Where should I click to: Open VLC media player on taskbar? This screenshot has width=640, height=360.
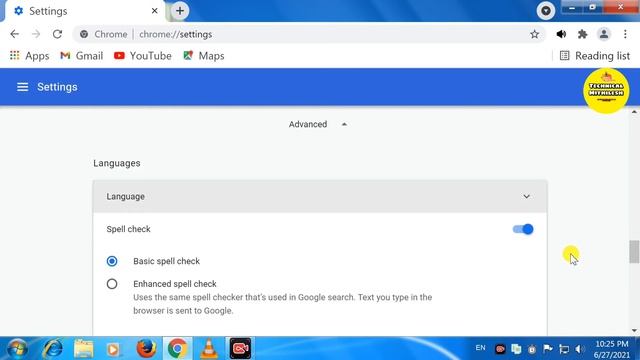tap(209, 349)
